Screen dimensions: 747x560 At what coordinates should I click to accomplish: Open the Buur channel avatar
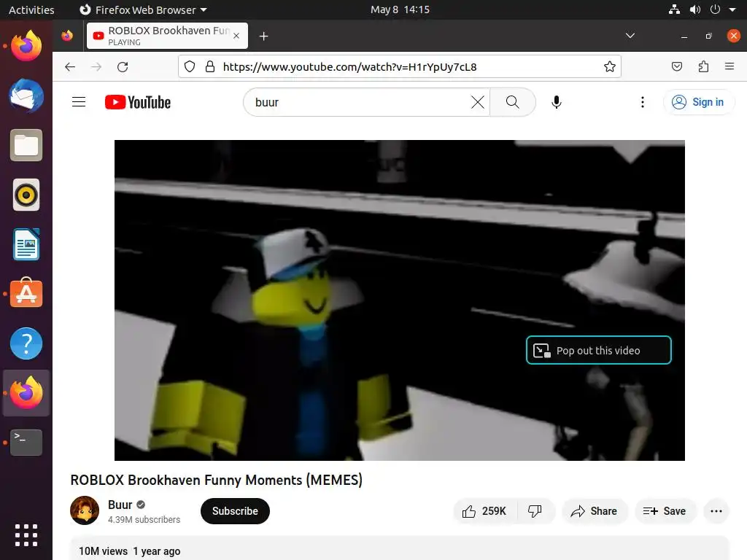pos(85,510)
